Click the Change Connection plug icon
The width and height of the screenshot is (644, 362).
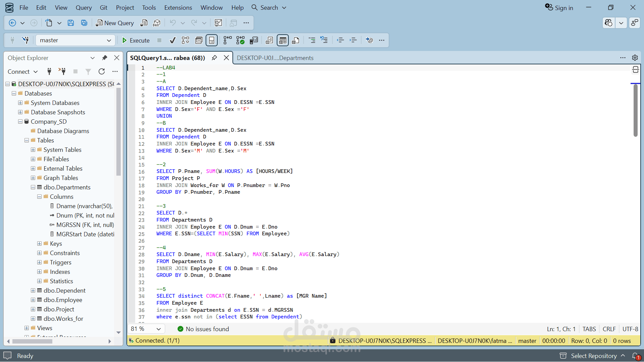point(25,40)
